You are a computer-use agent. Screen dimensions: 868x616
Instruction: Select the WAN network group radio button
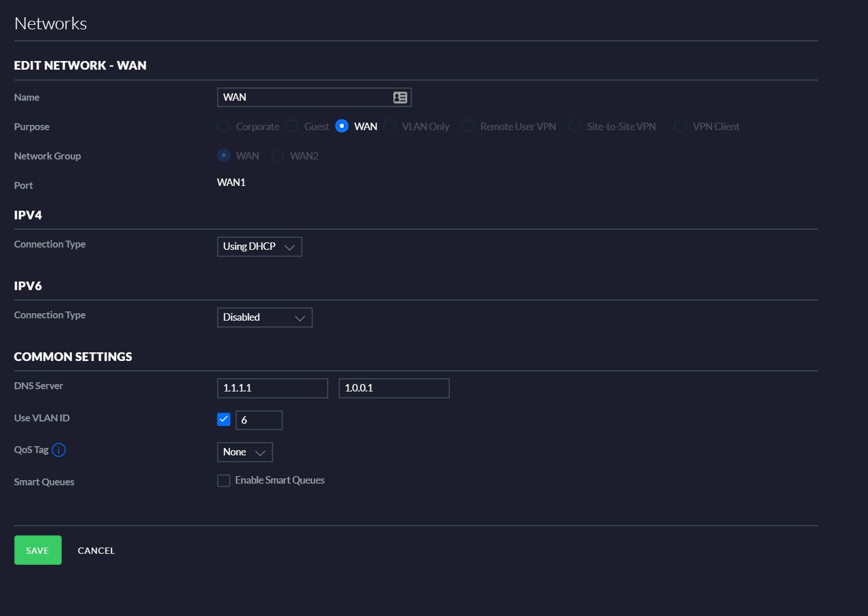(x=223, y=155)
